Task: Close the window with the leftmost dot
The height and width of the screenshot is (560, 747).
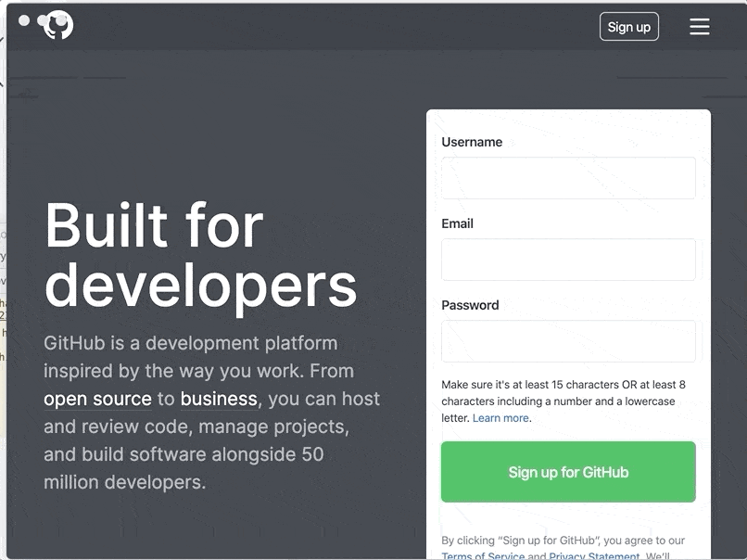Action: point(24,20)
